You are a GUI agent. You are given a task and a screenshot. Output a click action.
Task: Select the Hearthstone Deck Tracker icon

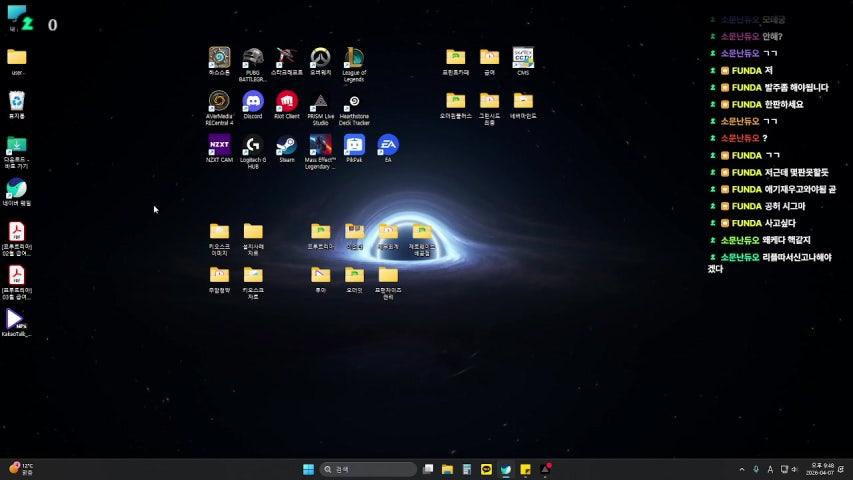pos(354,101)
